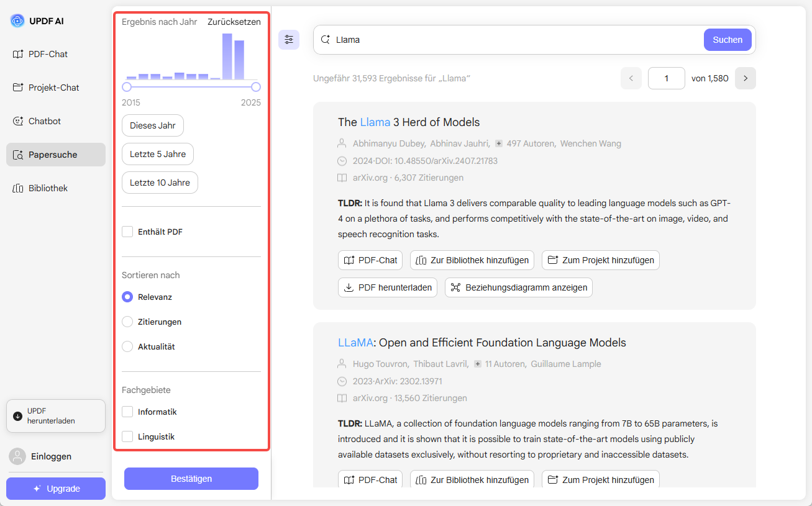
Task: Click the Bibliothek sidebar icon
Action: coord(18,188)
